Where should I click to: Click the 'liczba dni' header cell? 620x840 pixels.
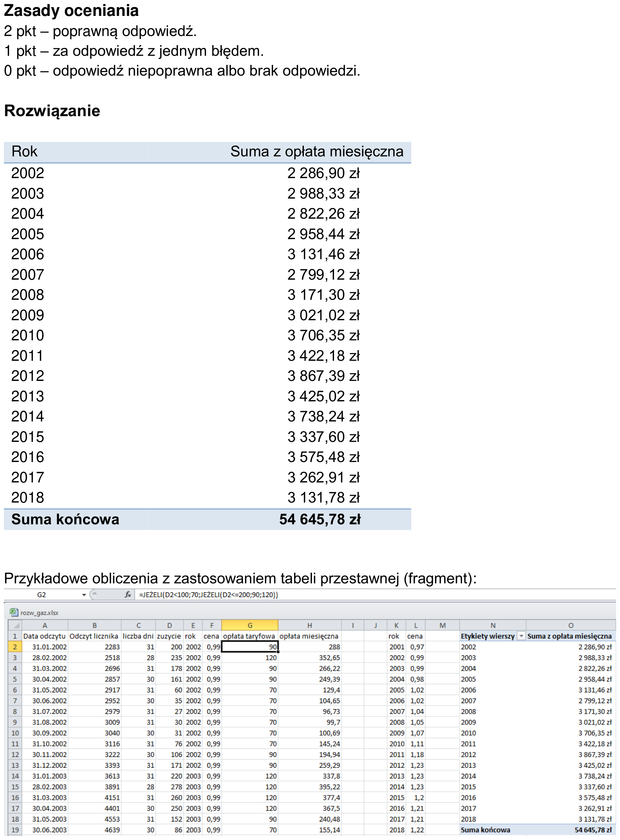tap(138, 636)
